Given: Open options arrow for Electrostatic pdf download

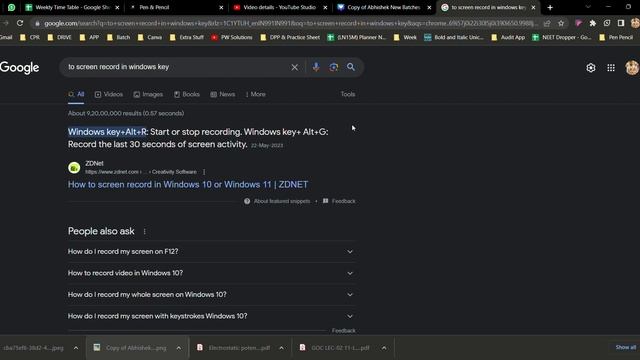Looking at the screenshot, I should (x=281, y=348).
